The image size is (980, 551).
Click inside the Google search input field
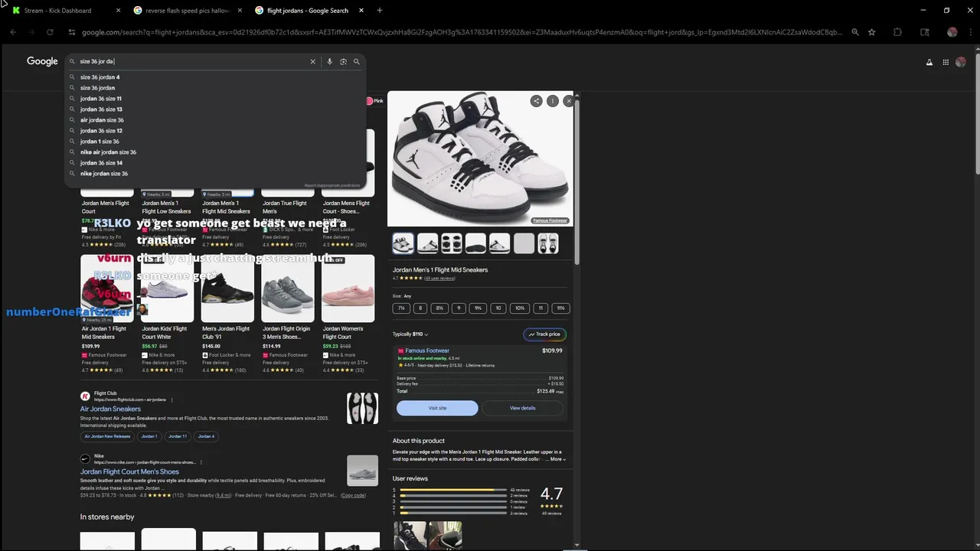[191, 61]
